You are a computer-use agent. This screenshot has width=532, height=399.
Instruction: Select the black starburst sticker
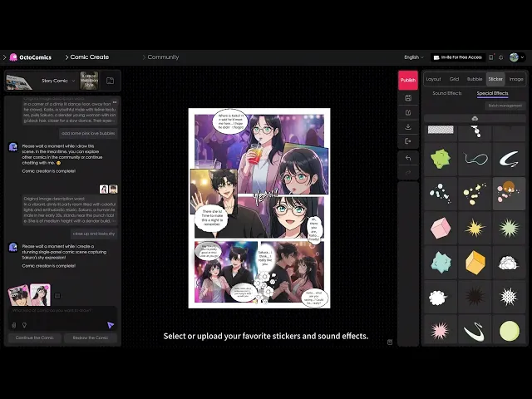[x=475, y=297]
